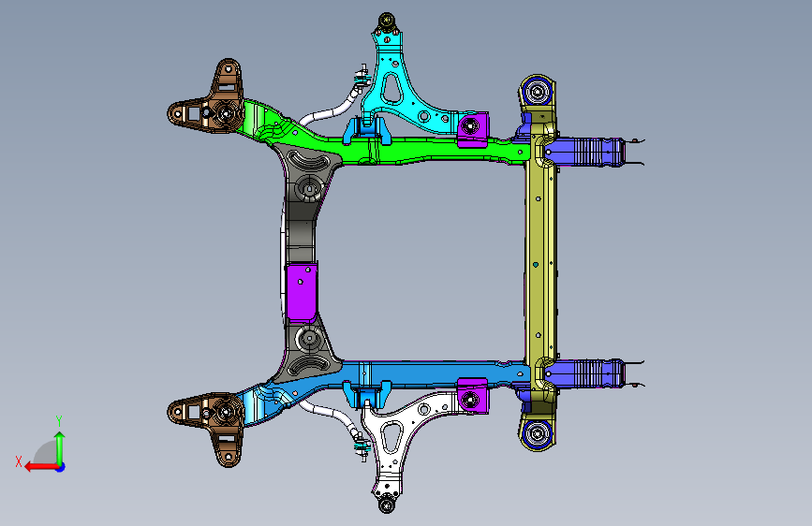This screenshot has width=812, height=526.
Task: Pick the purple crush can on blue rail side
Action: click(x=585, y=373)
